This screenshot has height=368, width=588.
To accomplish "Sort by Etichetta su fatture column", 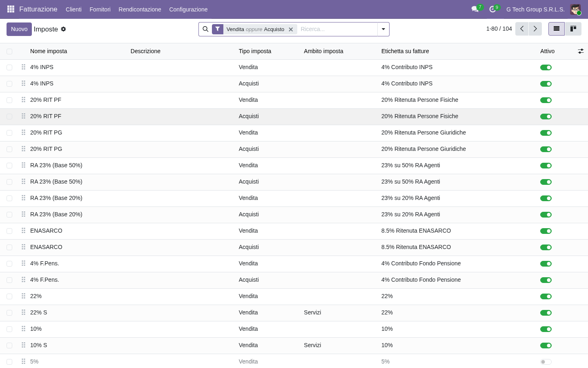I will point(405,51).
